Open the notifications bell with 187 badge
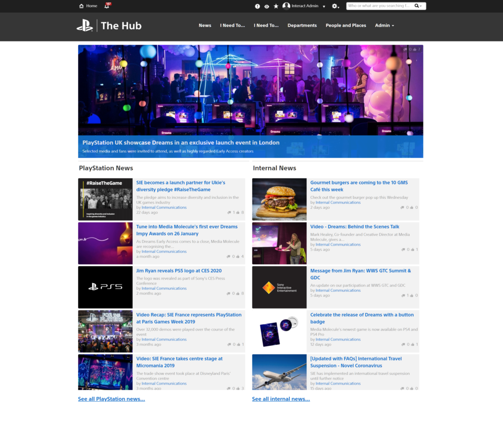Viewport: 503px width, 448px height. tap(107, 6)
